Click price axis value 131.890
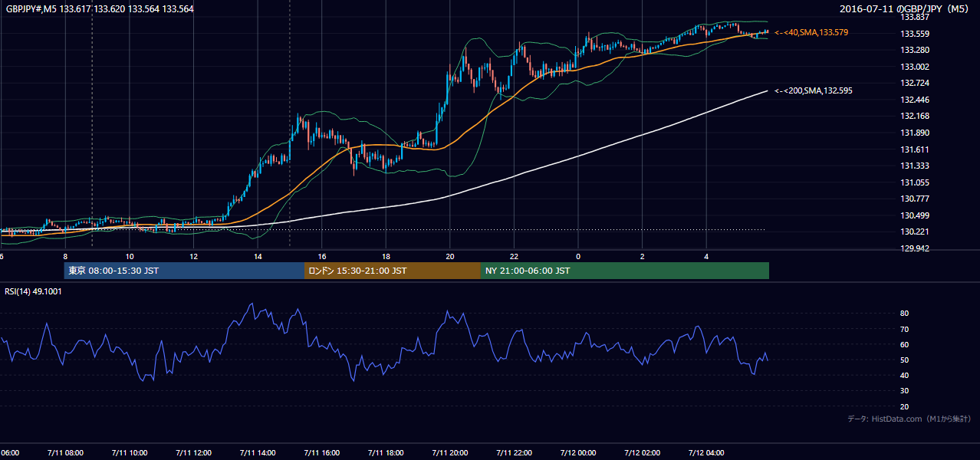Viewport: 980px width, 460px height. pos(915,133)
